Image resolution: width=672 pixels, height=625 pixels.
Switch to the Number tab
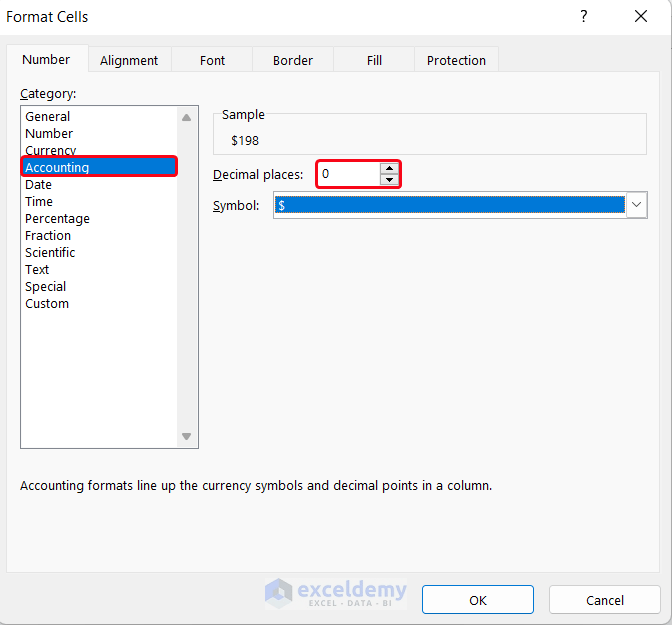[46, 59]
